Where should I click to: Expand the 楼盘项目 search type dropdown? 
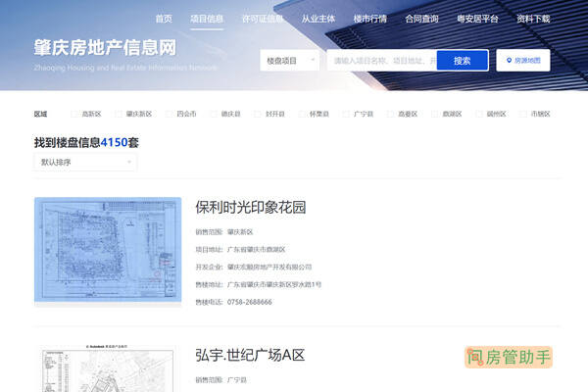[x=290, y=61]
